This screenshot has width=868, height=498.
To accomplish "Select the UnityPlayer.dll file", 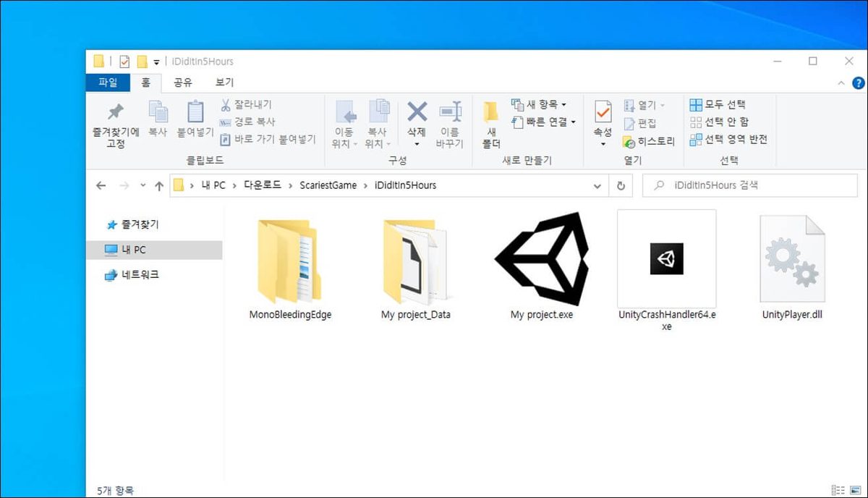I will point(792,266).
